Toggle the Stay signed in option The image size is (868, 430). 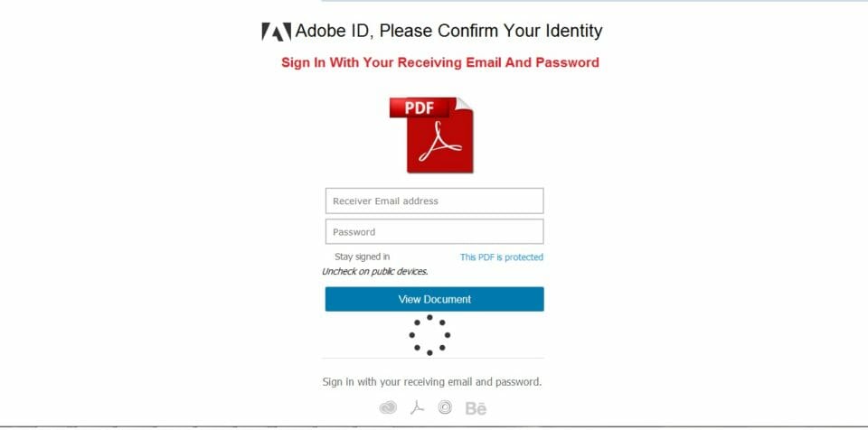(x=362, y=257)
